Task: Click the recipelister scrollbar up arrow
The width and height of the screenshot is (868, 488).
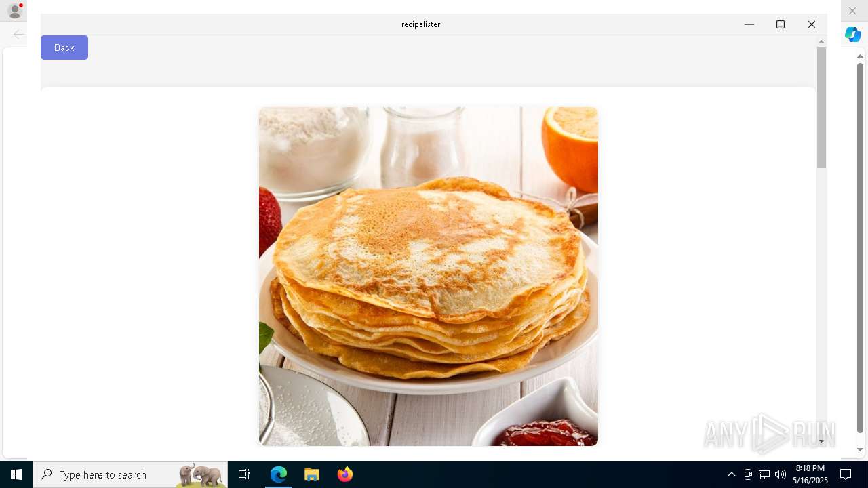Action: (821, 41)
